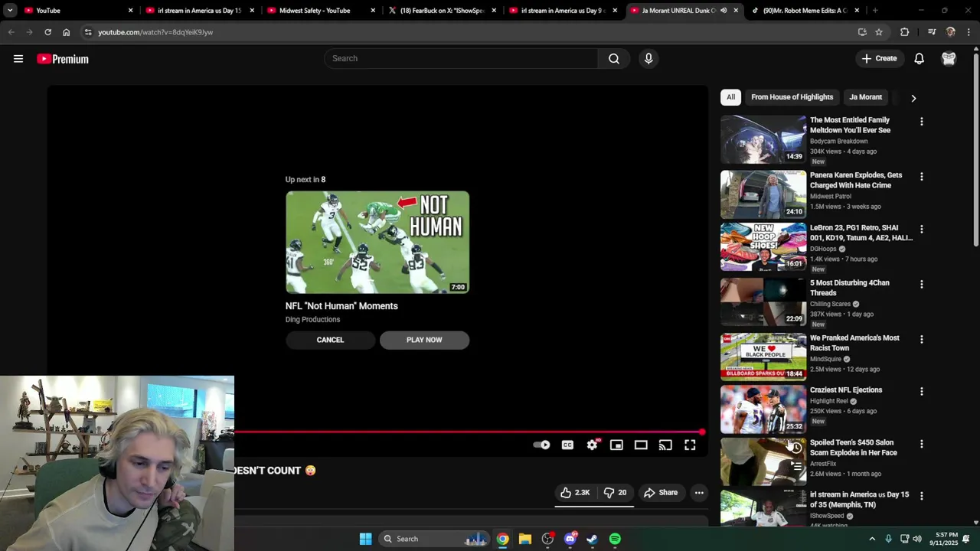Open Panera Karen Explodes video title
This screenshot has width=980, height=551.
856,180
